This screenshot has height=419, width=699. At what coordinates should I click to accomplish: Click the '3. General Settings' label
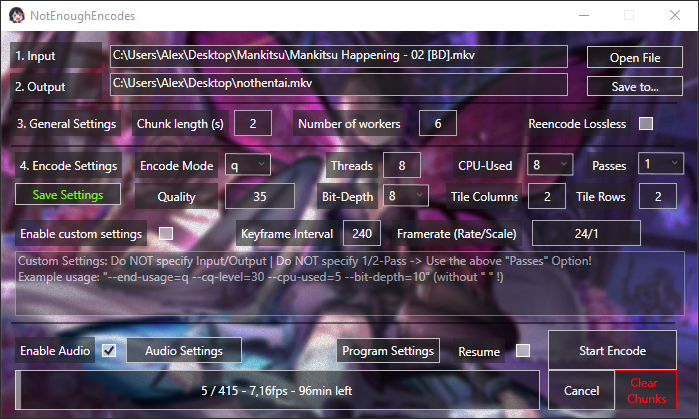tap(66, 123)
